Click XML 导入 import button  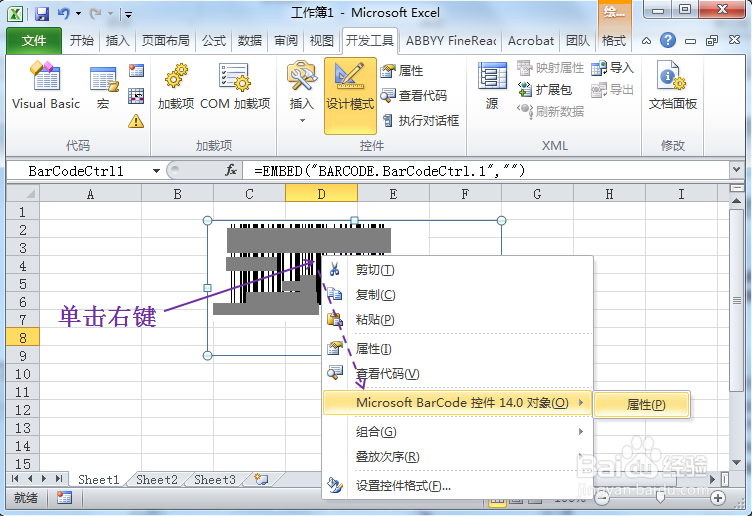(612, 68)
